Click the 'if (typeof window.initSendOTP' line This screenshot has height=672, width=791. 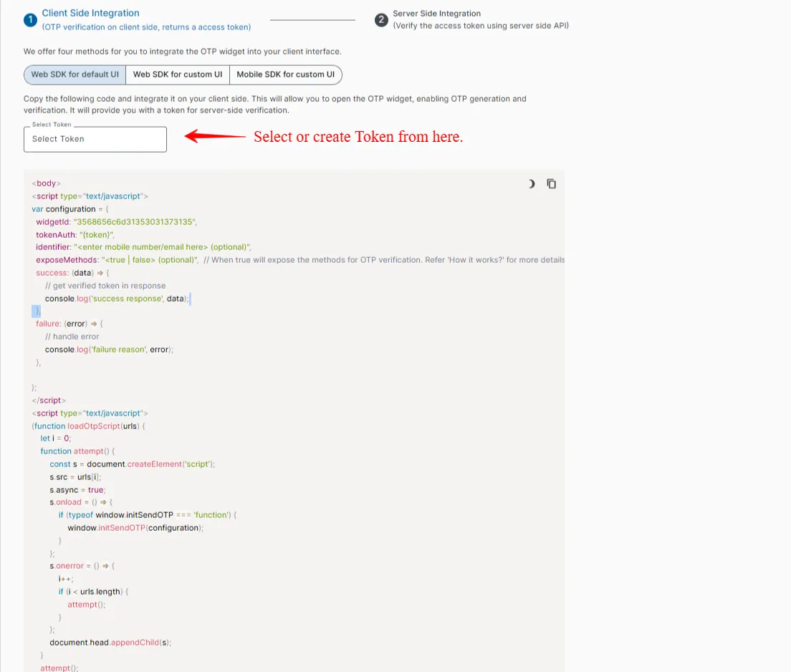click(x=148, y=515)
